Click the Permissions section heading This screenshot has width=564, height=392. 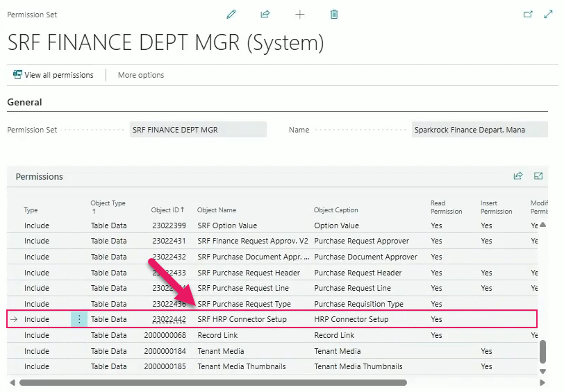click(x=39, y=176)
